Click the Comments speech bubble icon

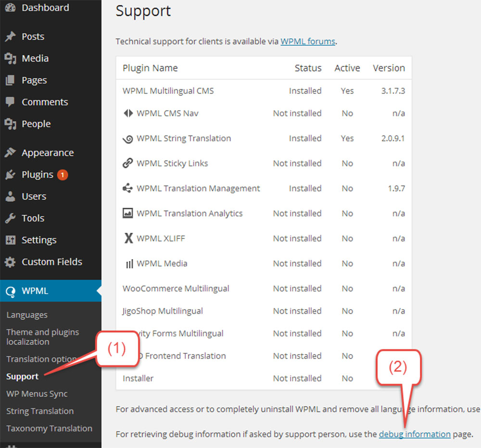pyautogui.click(x=10, y=102)
